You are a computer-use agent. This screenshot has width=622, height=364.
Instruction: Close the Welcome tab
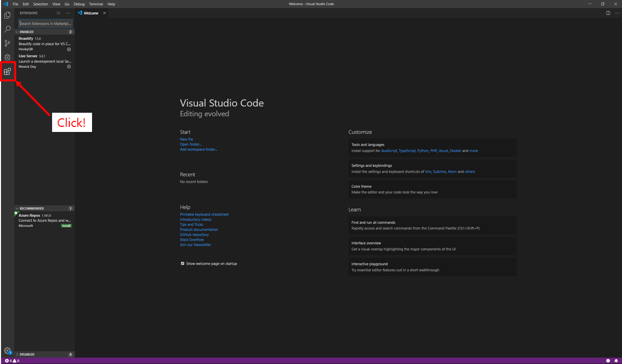coord(105,13)
